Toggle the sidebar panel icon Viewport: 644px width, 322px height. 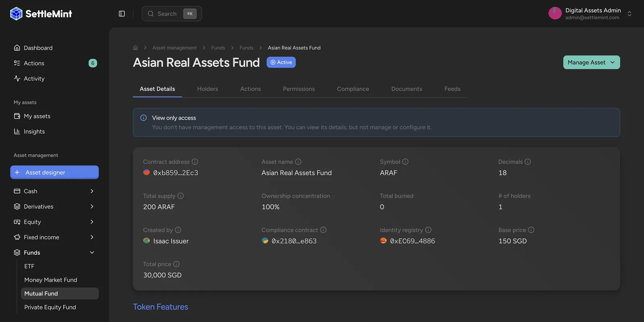pyautogui.click(x=122, y=14)
